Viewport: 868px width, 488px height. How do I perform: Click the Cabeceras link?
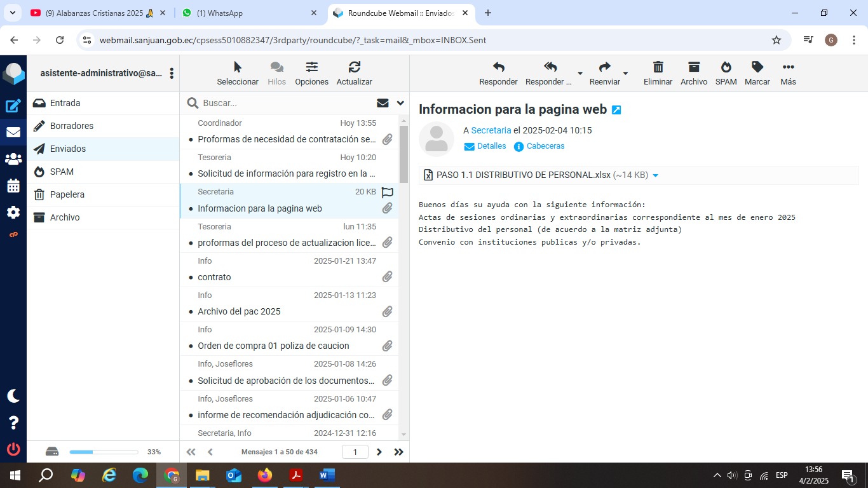[x=545, y=146]
